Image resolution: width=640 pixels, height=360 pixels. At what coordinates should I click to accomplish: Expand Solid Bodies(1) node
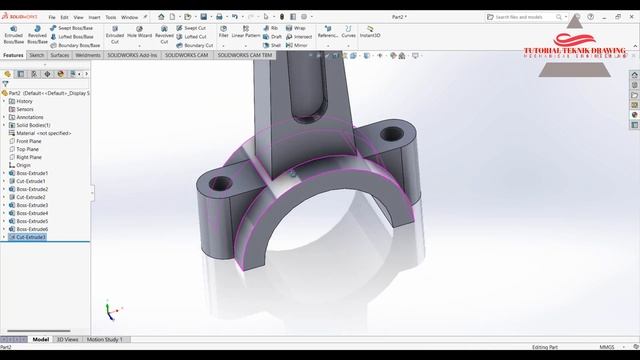[x=4, y=125]
